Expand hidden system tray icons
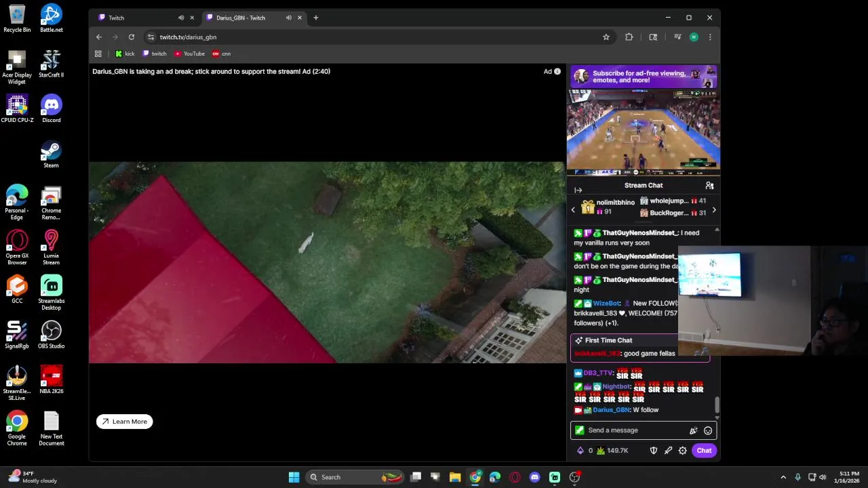868x488 pixels. [783, 477]
